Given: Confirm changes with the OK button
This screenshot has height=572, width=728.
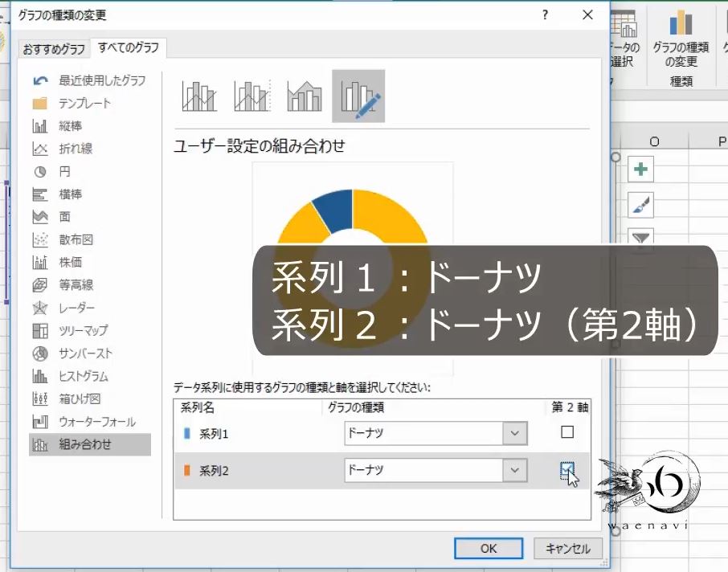Looking at the screenshot, I should pyautogui.click(x=488, y=549).
